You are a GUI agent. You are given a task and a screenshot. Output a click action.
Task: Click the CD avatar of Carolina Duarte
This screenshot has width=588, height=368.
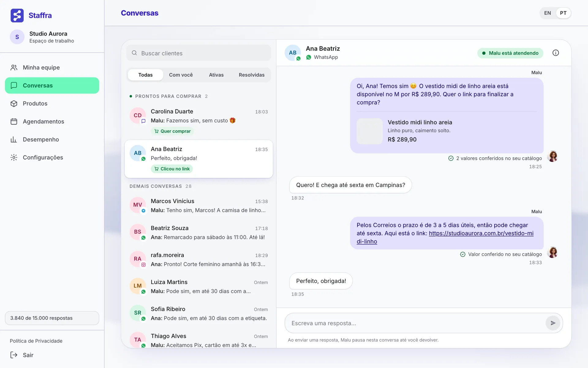(138, 115)
